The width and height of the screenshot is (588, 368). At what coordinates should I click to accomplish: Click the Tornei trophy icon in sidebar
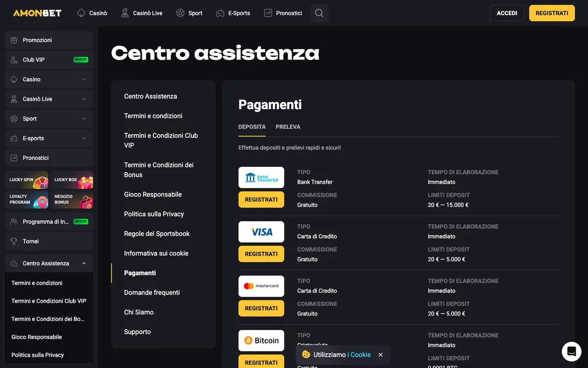pyautogui.click(x=14, y=241)
